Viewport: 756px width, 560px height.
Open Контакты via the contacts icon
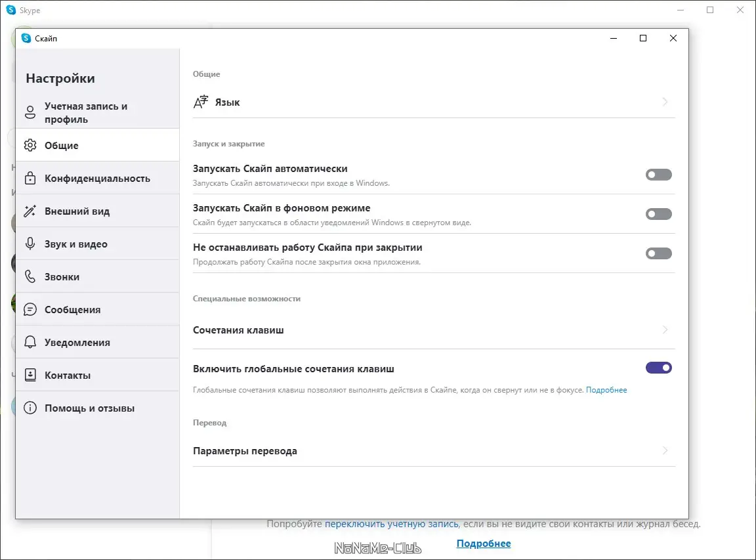pos(30,375)
